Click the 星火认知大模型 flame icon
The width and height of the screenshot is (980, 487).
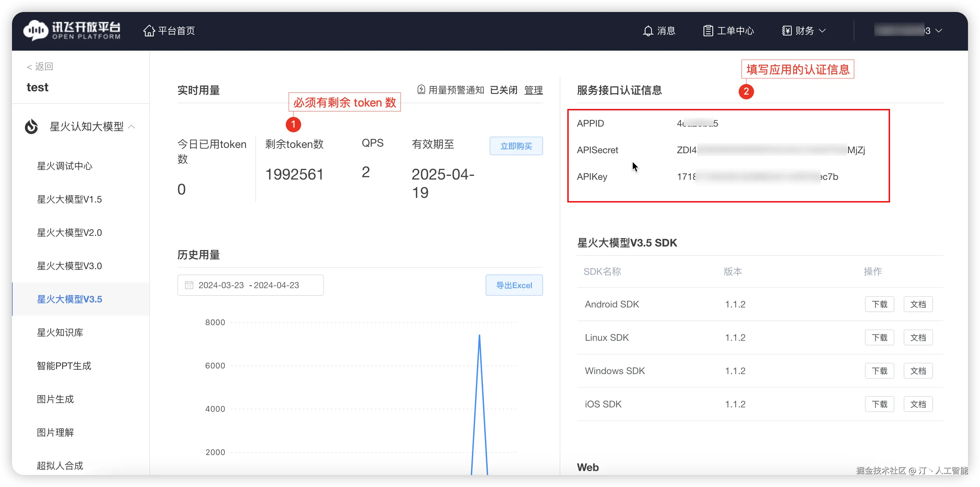[x=32, y=127]
